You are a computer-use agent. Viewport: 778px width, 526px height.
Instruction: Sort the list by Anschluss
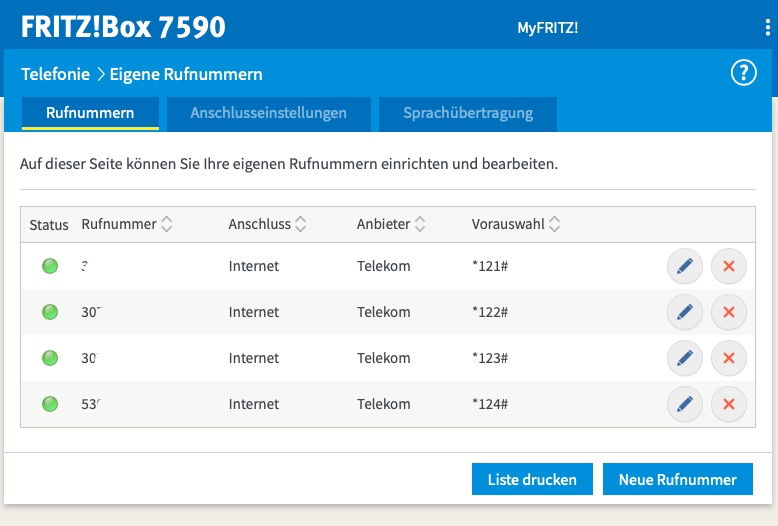(x=300, y=225)
